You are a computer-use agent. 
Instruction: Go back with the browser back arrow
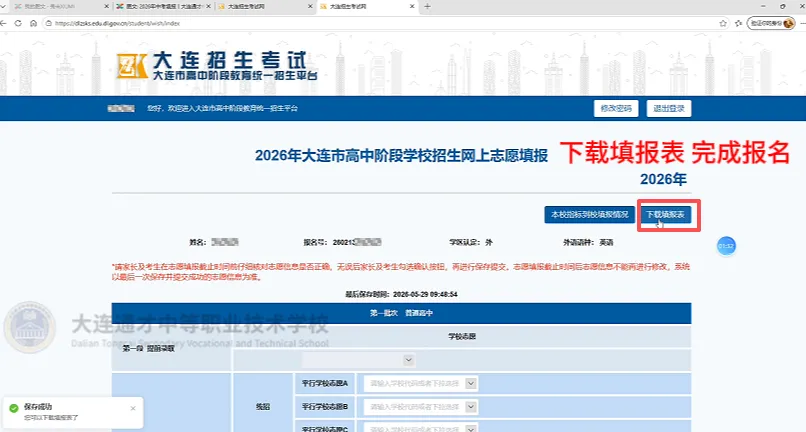[x=3, y=23]
